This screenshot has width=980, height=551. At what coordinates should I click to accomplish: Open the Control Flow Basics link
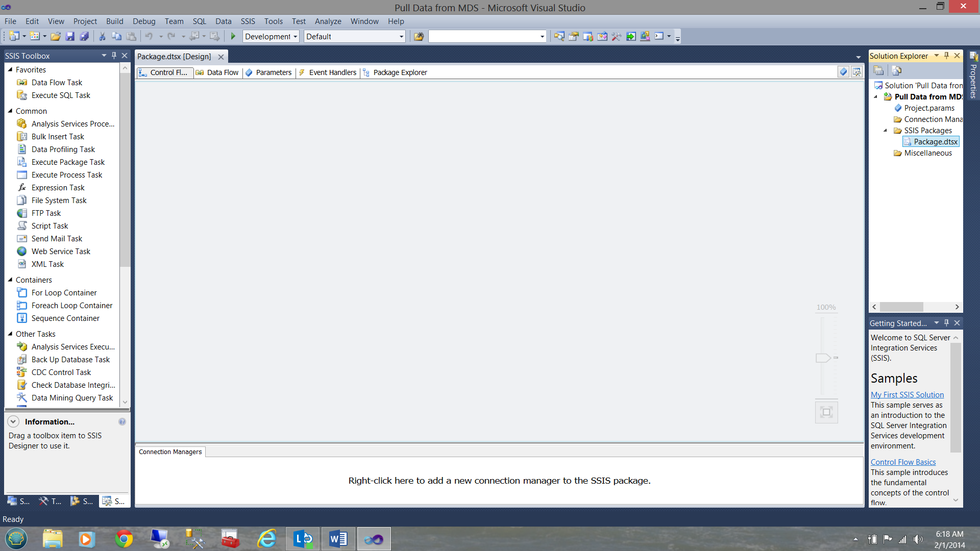[903, 462]
